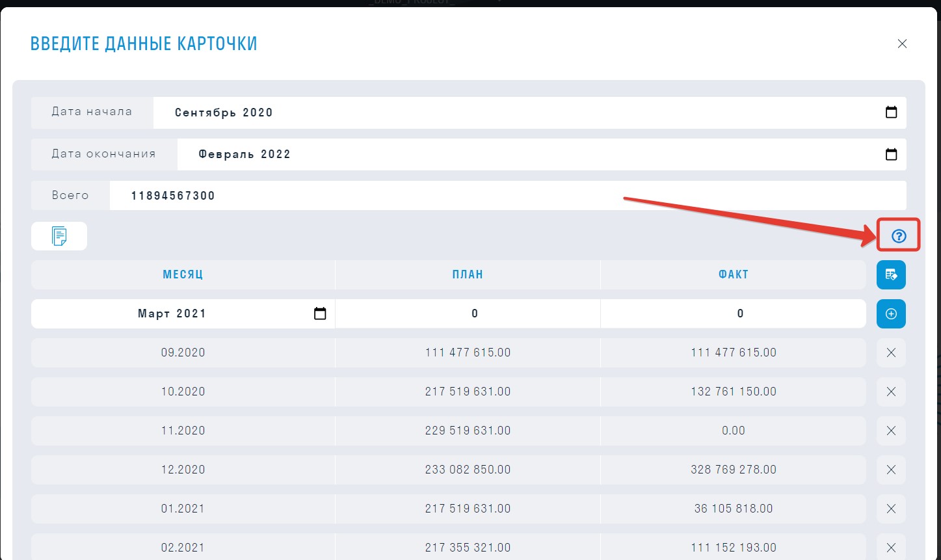This screenshot has height=560, width=941.
Task: Click fact value 0.00 for 11.2020
Action: (x=734, y=431)
